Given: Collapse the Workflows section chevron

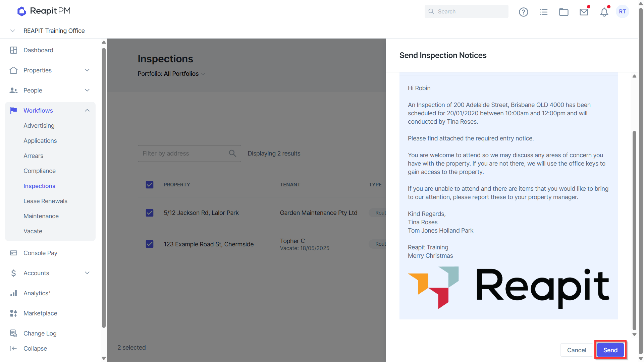Looking at the screenshot, I should pos(87,111).
